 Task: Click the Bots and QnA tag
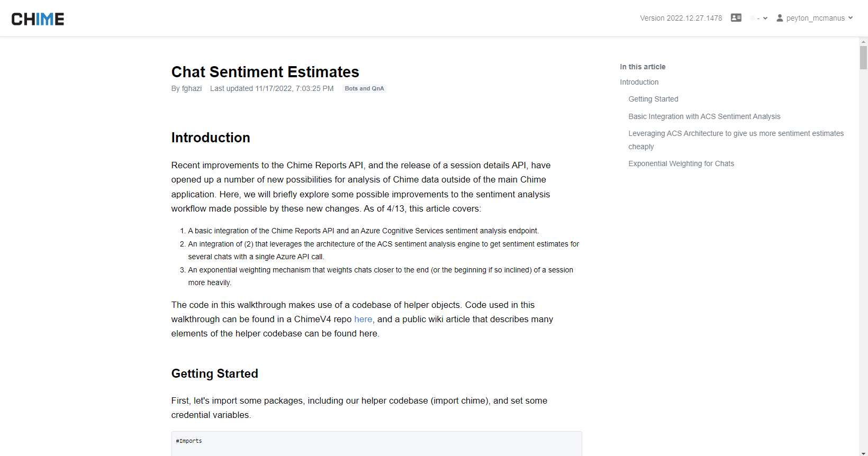pos(364,88)
